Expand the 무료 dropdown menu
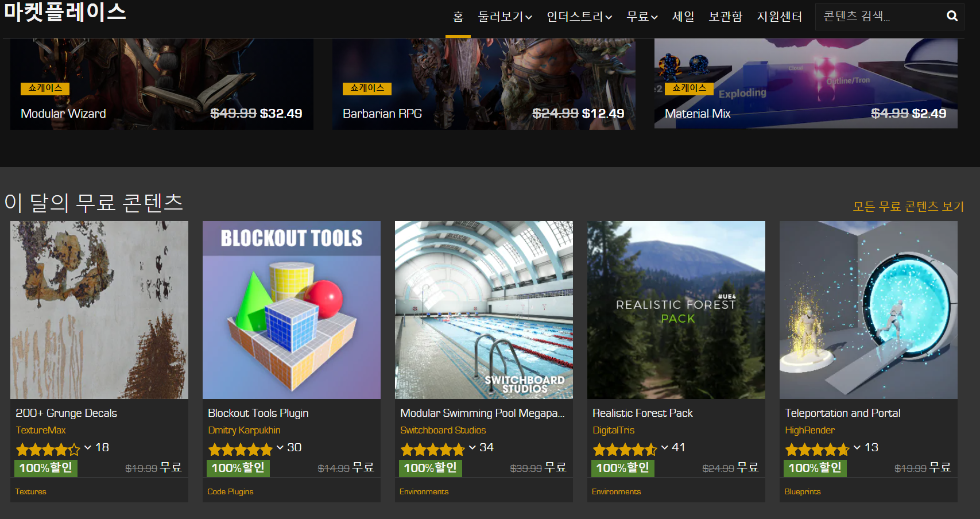 click(x=642, y=17)
